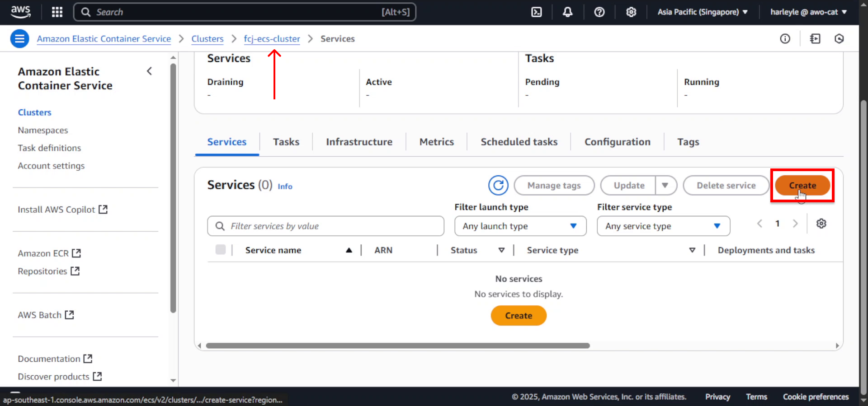
Task: Go to Amazon Elastic Container Service breadcrumb
Action: point(104,39)
